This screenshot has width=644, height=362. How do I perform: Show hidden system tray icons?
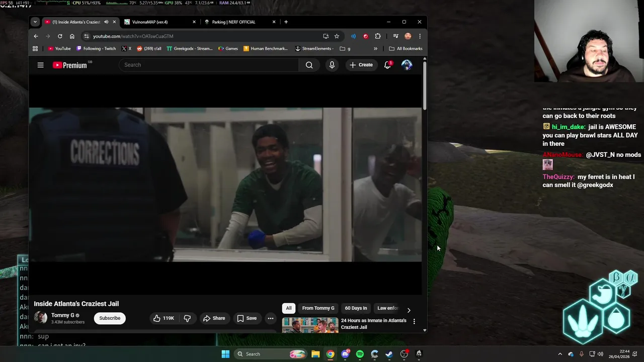[560, 354]
